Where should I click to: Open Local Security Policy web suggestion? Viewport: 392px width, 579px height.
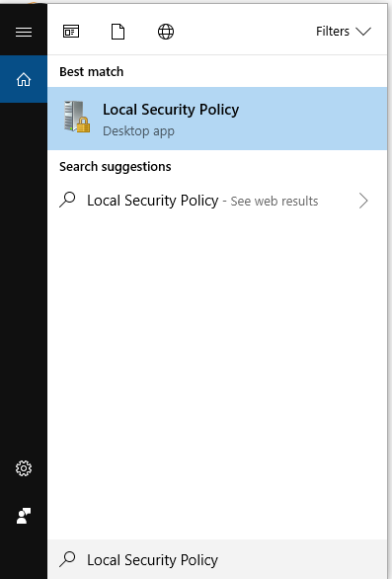pos(217,201)
